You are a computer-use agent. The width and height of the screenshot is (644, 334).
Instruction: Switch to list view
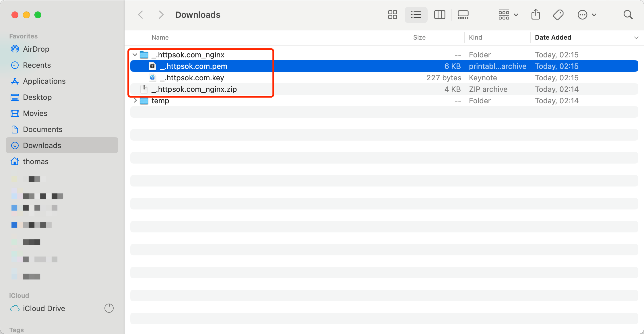point(416,15)
